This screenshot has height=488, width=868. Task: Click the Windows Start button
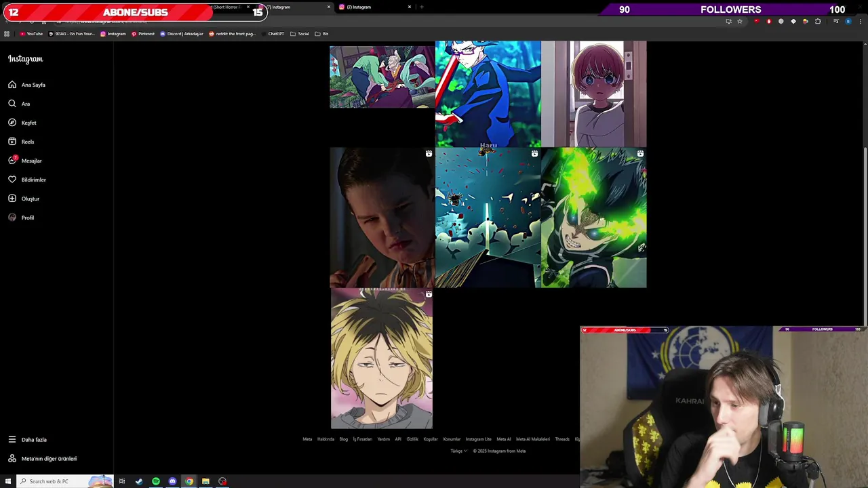[8, 481]
